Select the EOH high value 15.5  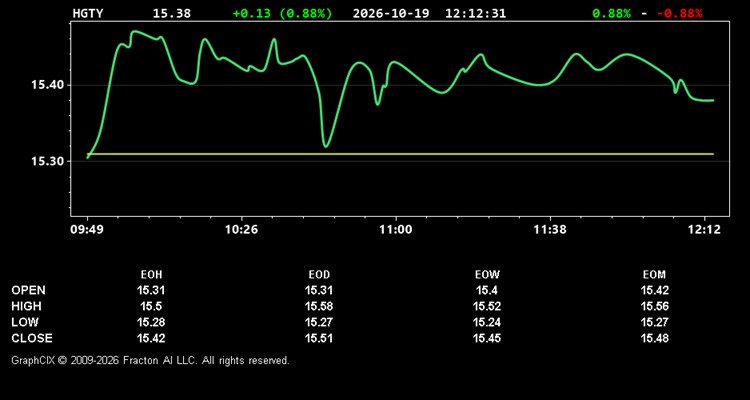pyautogui.click(x=151, y=306)
